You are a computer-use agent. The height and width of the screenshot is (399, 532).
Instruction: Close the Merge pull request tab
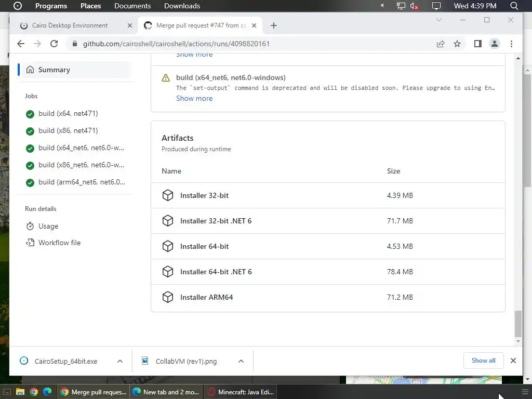[254, 25]
